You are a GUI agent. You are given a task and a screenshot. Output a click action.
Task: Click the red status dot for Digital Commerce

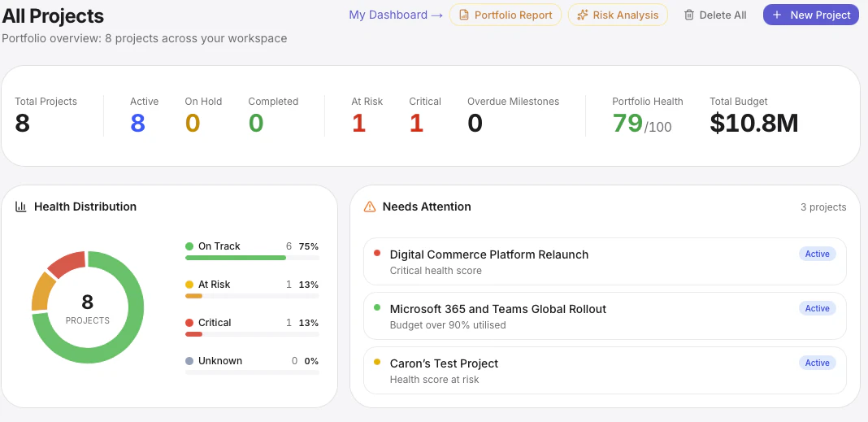coord(378,253)
